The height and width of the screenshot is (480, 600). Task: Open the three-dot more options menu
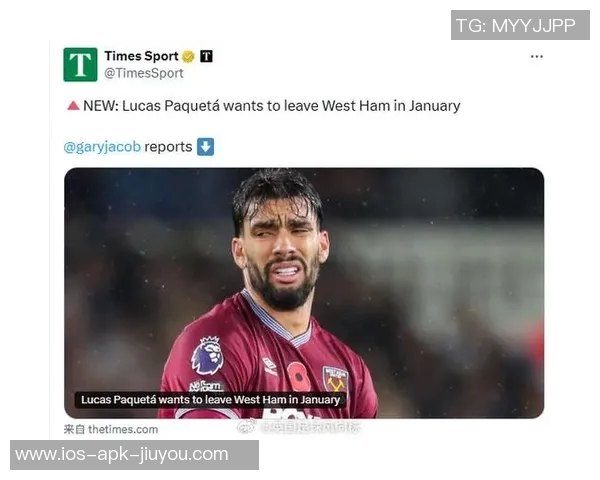[x=536, y=57]
